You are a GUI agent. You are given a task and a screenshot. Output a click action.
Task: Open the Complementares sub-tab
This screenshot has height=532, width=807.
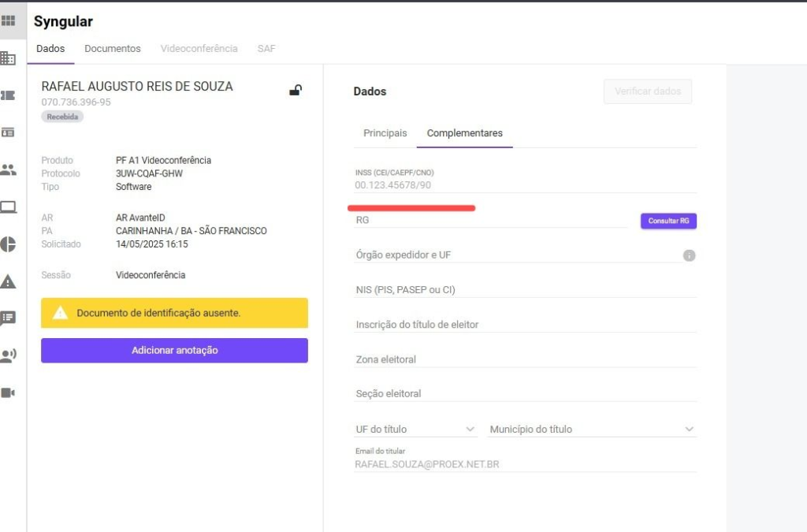point(464,133)
